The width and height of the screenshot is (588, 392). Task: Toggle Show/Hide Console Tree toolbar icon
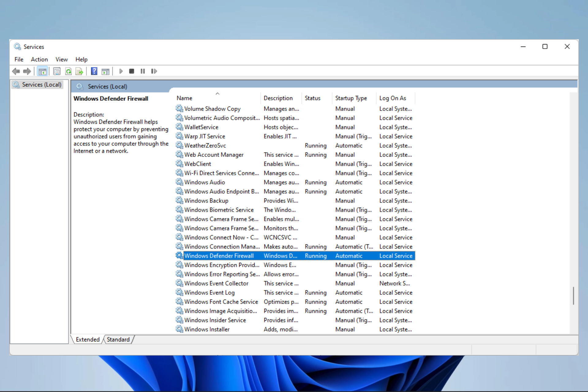tap(42, 71)
